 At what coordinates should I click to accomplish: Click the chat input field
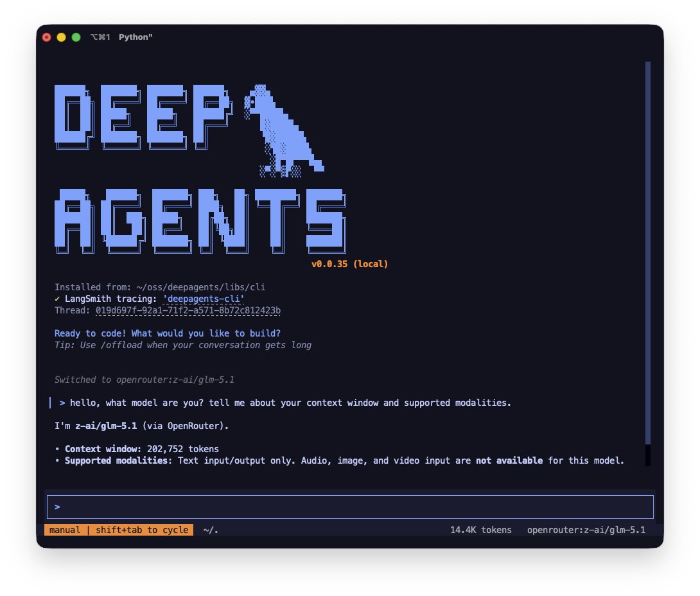point(350,507)
